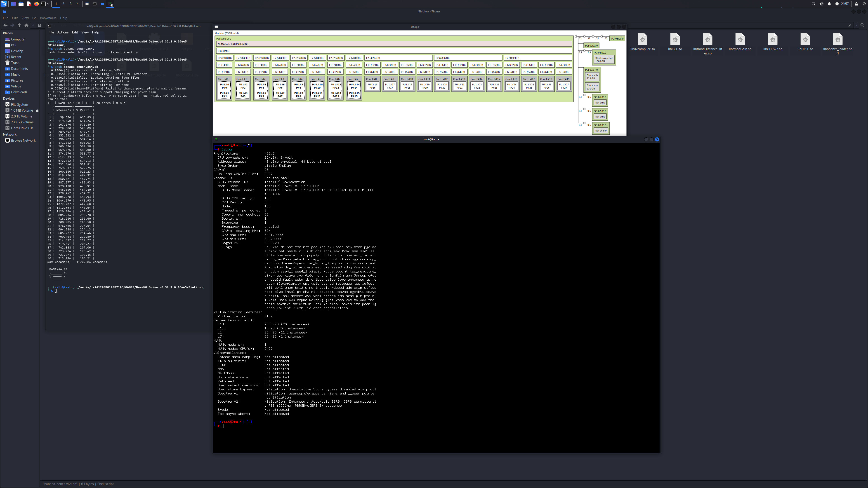Open the notifications bell icon
The width and height of the screenshot is (868, 488).
(829, 4)
